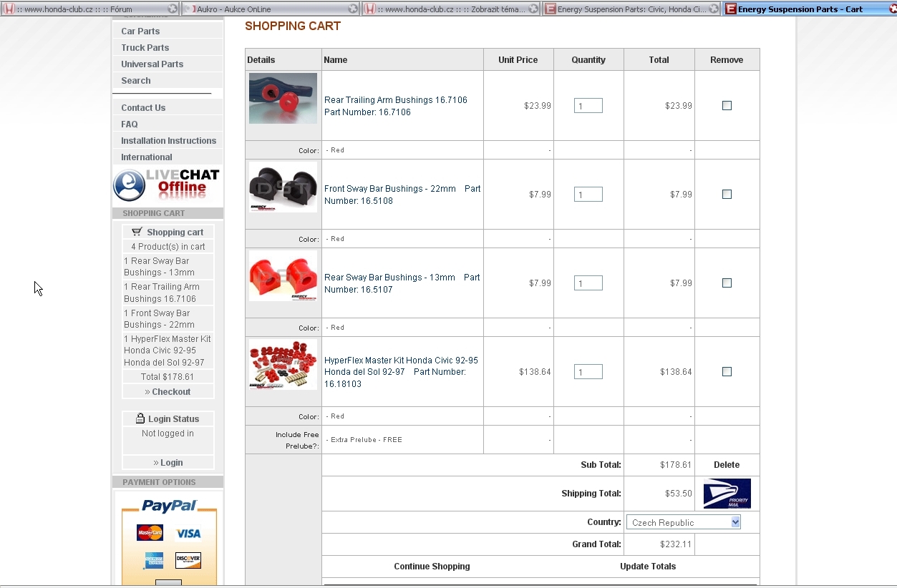Click the Discover card icon
The image size is (897, 588).
(x=188, y=560)
